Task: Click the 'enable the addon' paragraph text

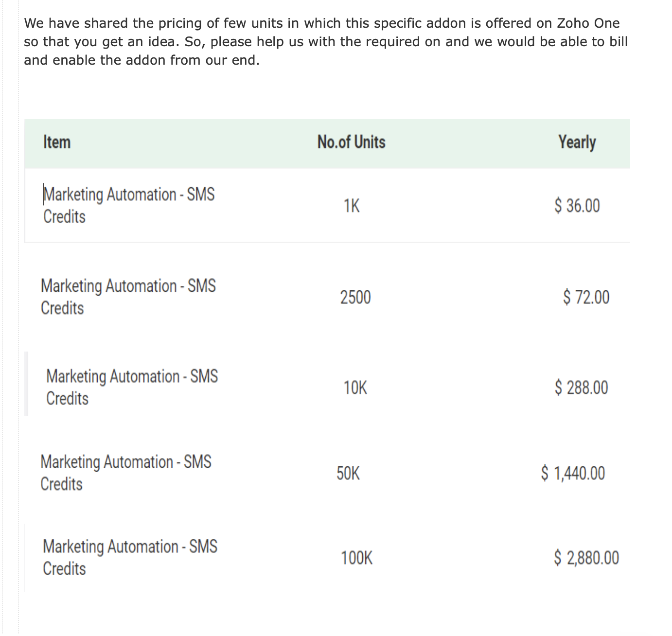Action: point(108,60)
